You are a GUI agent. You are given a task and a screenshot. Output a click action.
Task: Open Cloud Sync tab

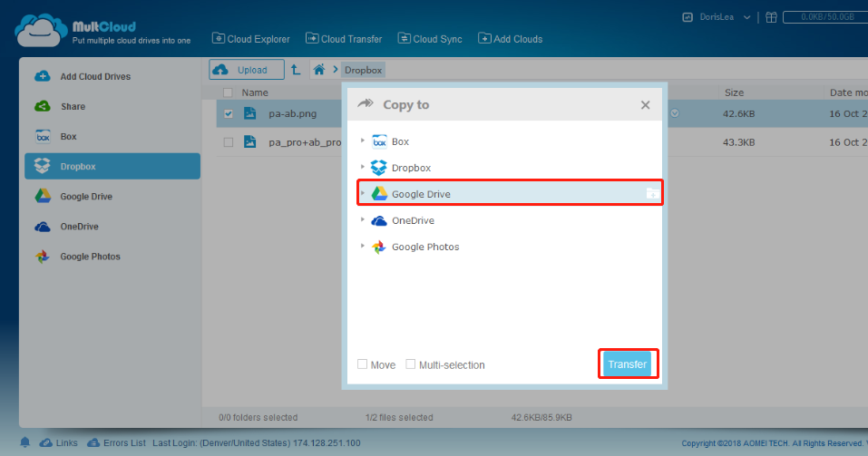click(x=430, y=39)
